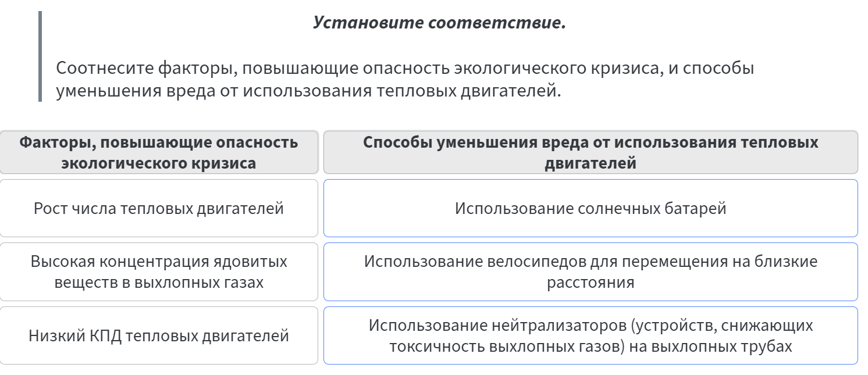The image size is (868, 375).
Task: Choose the 'Использование нейтрализаторов' answer card
Action: pos(590,335)
